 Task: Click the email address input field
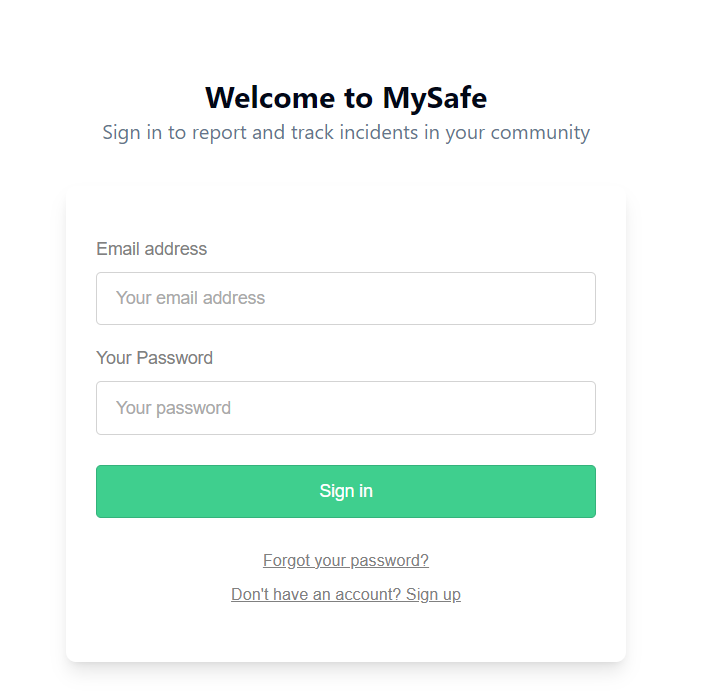pos(345,298)
